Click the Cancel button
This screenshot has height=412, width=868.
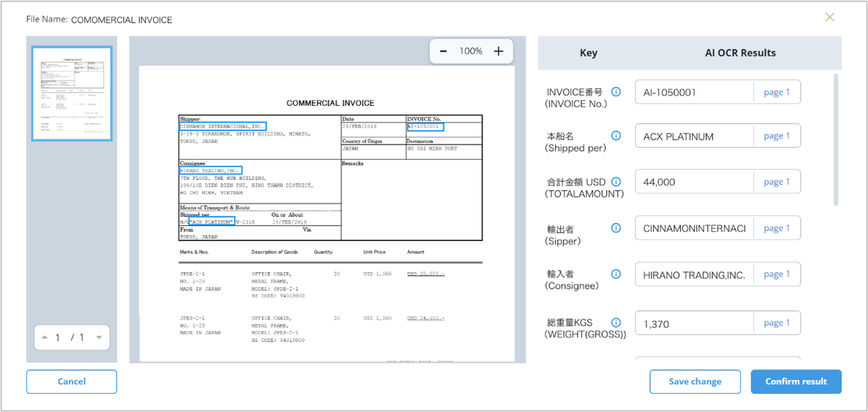click(71, 382)
